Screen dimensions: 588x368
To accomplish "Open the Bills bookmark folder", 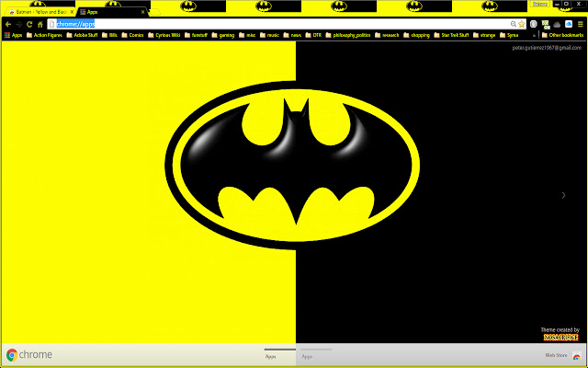I will point(110,35).
